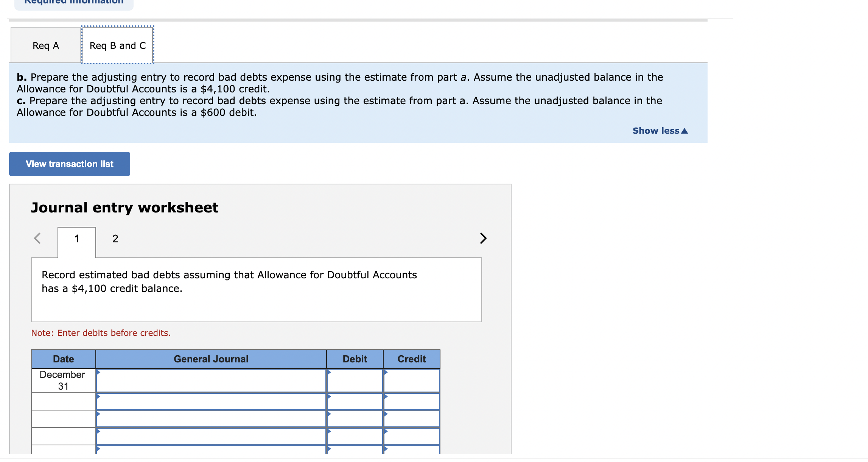Click the previous entry left arrow
The image size is (868, 462).
(x=37, y=238)
